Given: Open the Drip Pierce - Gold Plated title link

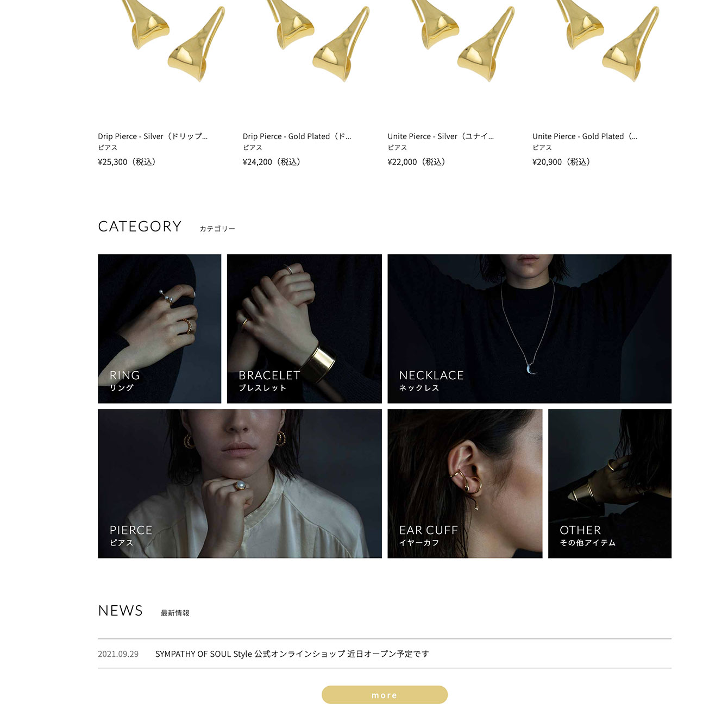Looking at the screenshot, I should 297,136.
